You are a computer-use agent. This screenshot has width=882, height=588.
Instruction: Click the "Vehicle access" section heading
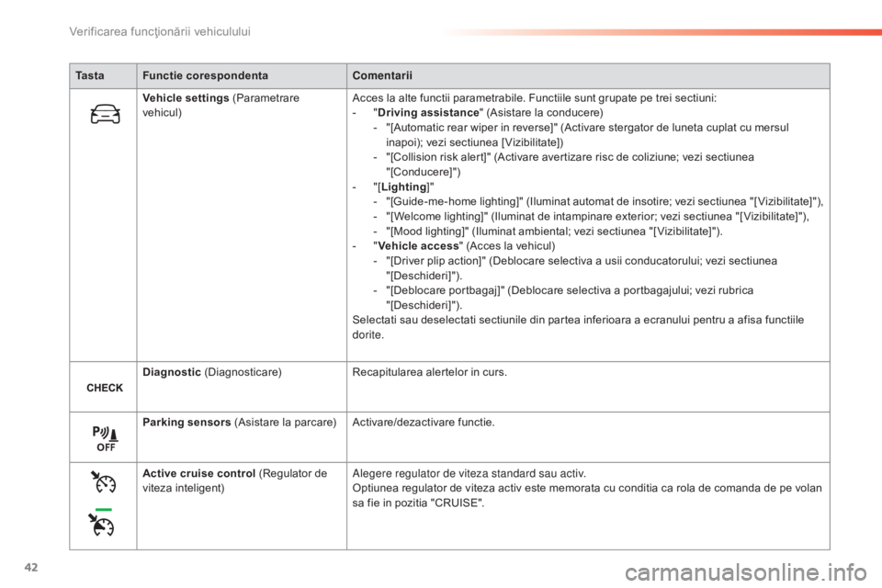(418, 246)
